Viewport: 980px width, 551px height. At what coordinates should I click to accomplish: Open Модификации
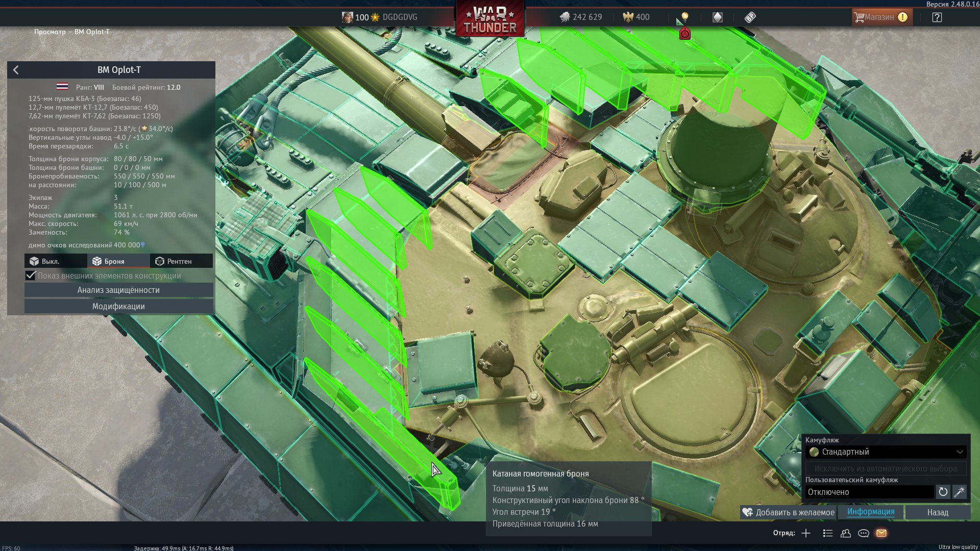pos(118,306)
